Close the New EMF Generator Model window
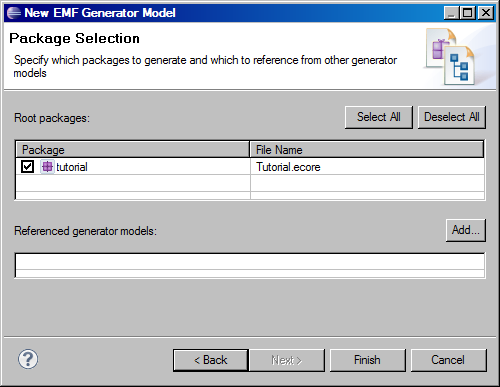This screenshot has width=500, height=387. 486,13
